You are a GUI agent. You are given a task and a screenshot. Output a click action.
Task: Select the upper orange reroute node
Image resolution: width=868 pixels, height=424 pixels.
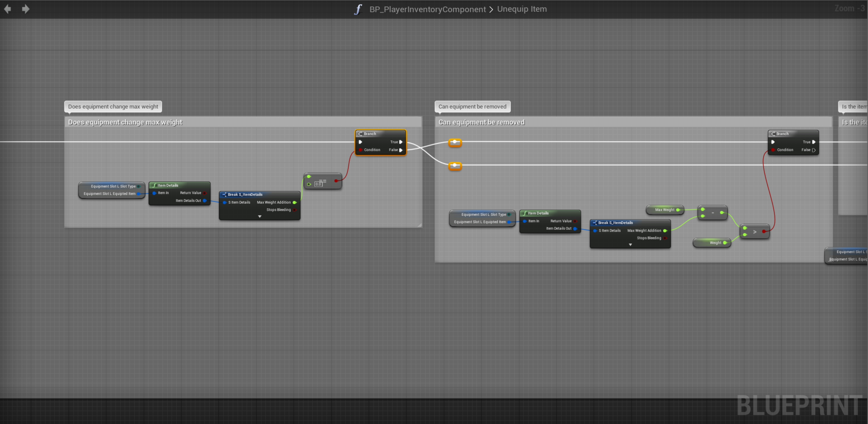pos(455,142)
